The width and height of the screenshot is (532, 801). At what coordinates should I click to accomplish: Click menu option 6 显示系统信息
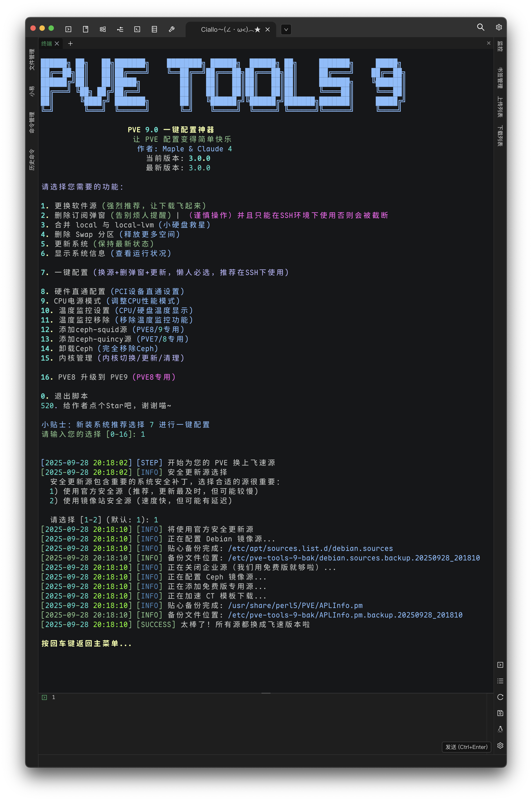click(106, 253)
